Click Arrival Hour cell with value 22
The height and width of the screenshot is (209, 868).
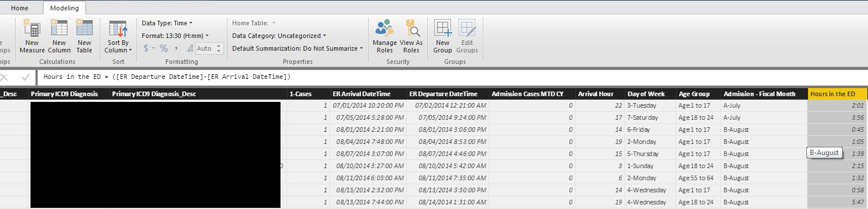[600, 105]
